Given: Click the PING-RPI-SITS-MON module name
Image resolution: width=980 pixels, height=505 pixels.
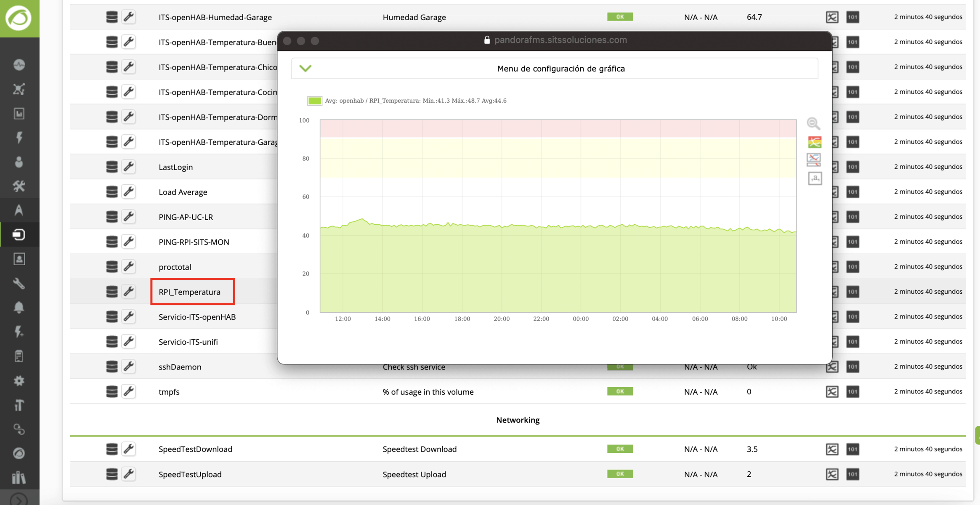Looking at the screenshot, I should pyautogui.click(x=194, y=242).
